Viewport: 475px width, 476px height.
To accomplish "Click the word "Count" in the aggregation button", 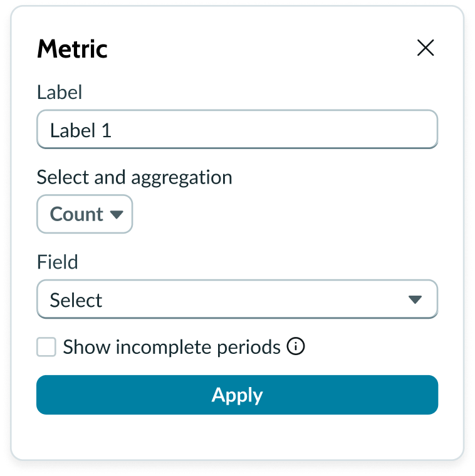I will coord(76,214).
